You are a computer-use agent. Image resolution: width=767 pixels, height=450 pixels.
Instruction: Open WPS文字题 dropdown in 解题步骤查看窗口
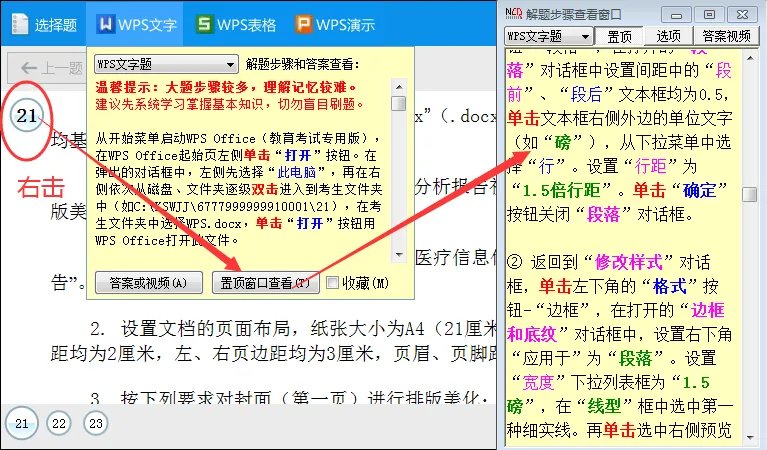click(548, 36)
